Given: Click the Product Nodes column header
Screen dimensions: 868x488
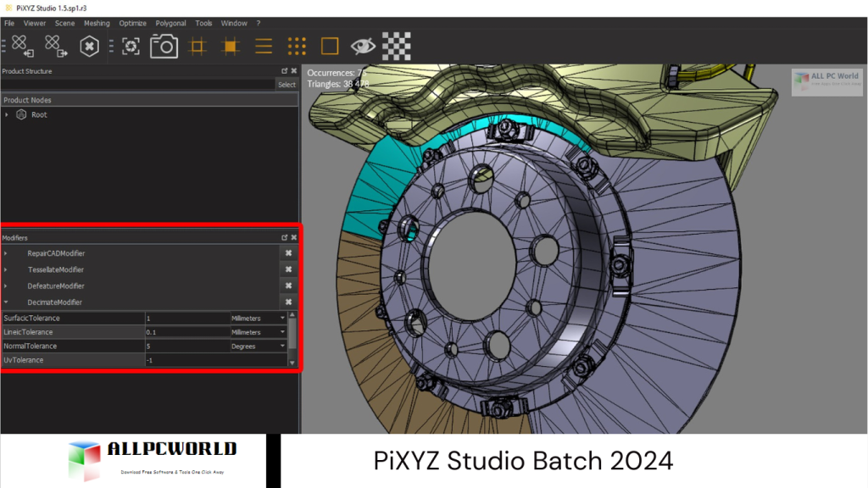Looking at the screenshot, I should click(149, 100).
